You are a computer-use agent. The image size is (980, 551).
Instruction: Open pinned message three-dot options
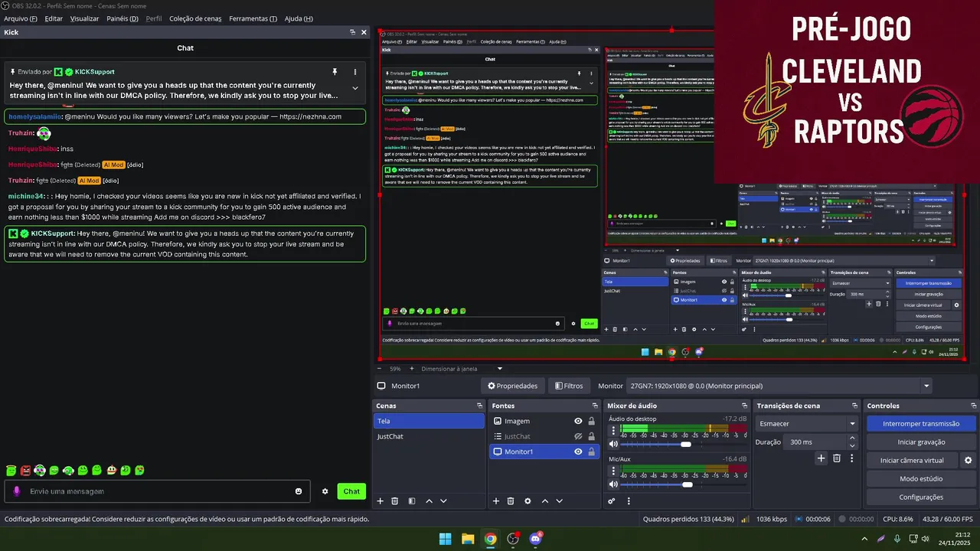[355, 72]
